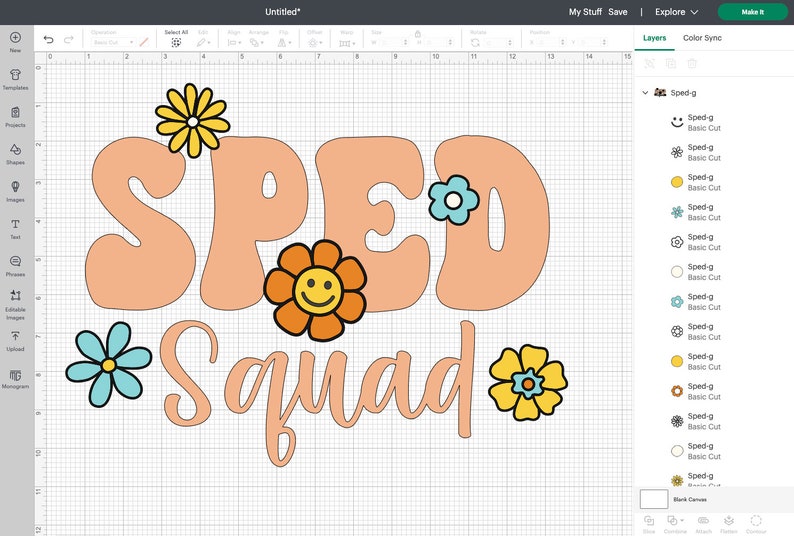Click the Untitled* project title
Screen dimensions: 794x536
(x=283, y=12)
